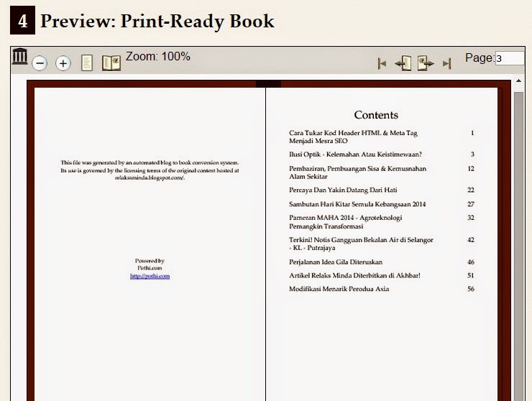The image size is (532, 401).
Task: Select "Pameran MAHA 2014 - Agroteknologi" entry
Action: coord(345,222)
